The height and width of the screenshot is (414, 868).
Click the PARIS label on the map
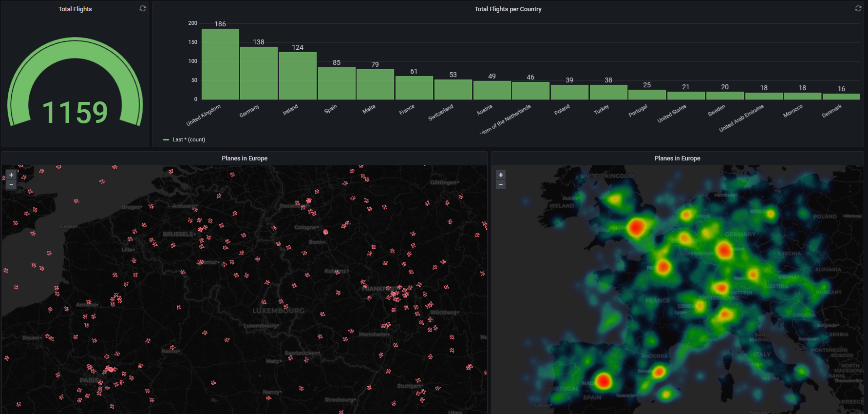pyautogui.click(x=89, y=380)
